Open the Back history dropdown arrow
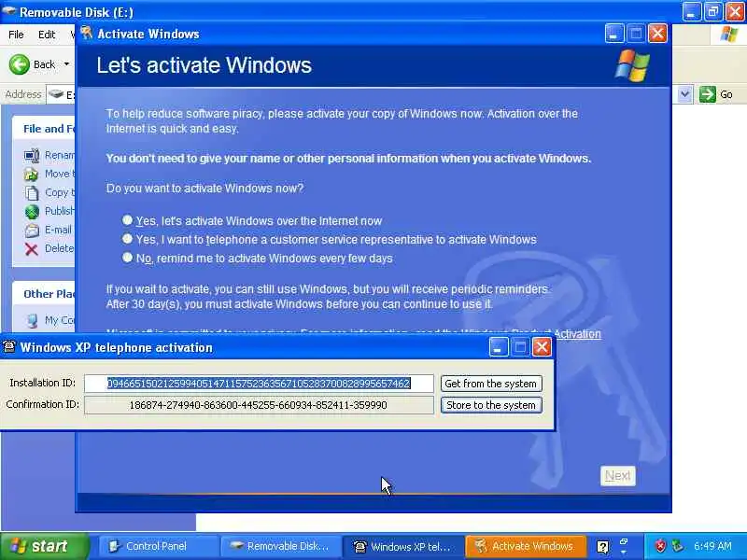The width and height of the screenshot is (747, 560). pyautogui.click(x=66, y=64)
